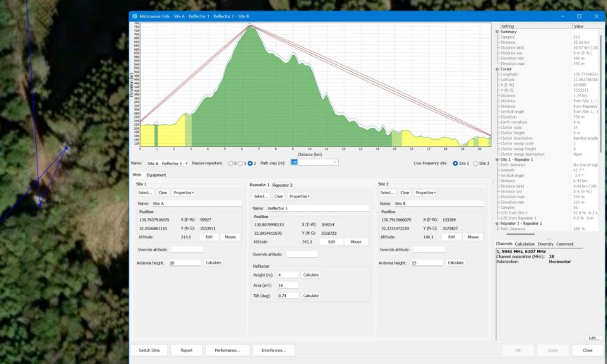This screenshot has height=364, width=607.
Task: Click the app icon in the title bar
Action: pos(136,16)
